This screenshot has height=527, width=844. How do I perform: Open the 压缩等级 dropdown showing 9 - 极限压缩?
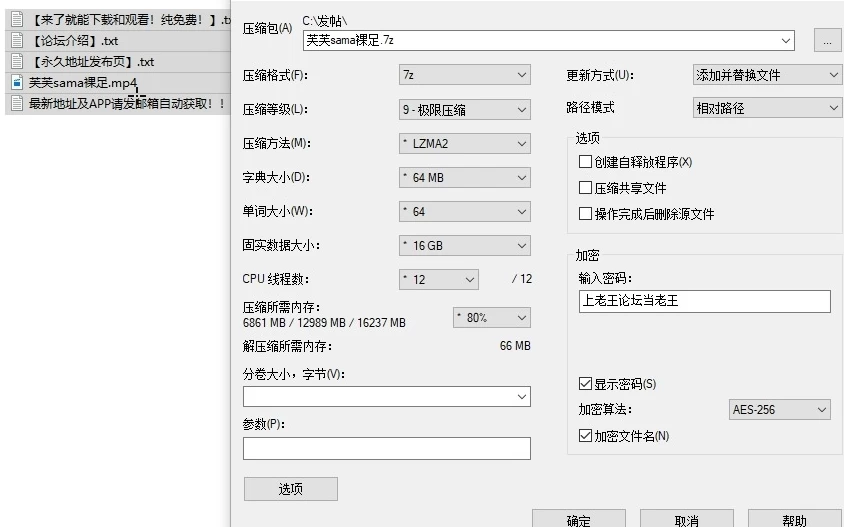pos(465,110)
